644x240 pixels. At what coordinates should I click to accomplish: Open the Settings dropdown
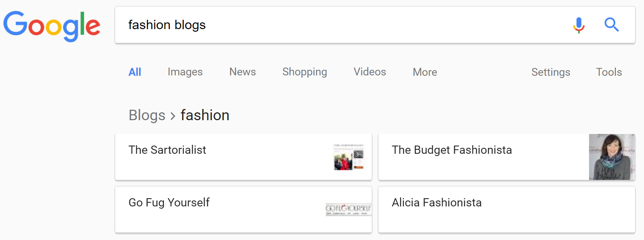551,72
